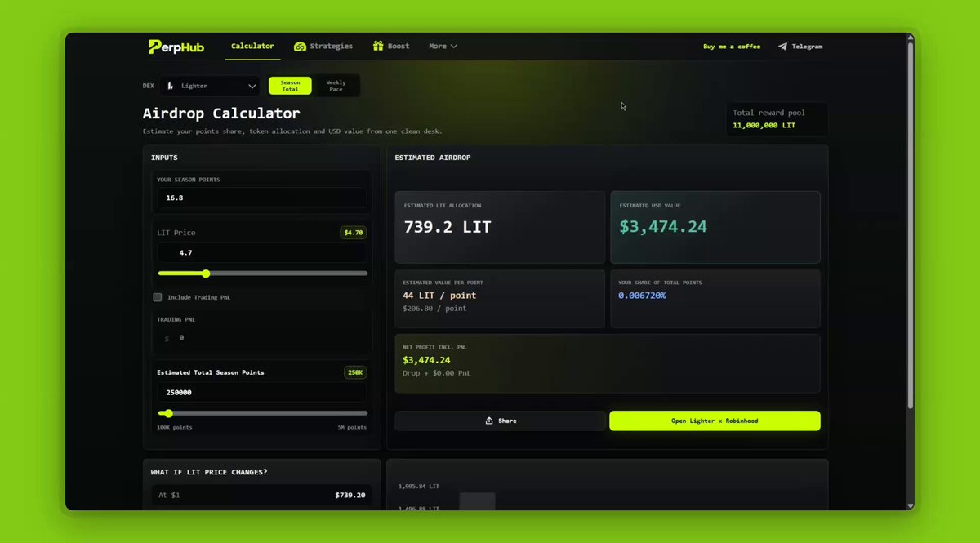Click the Lighter DEX logo icon
The image size is (980, 543).
click(171, 86)
